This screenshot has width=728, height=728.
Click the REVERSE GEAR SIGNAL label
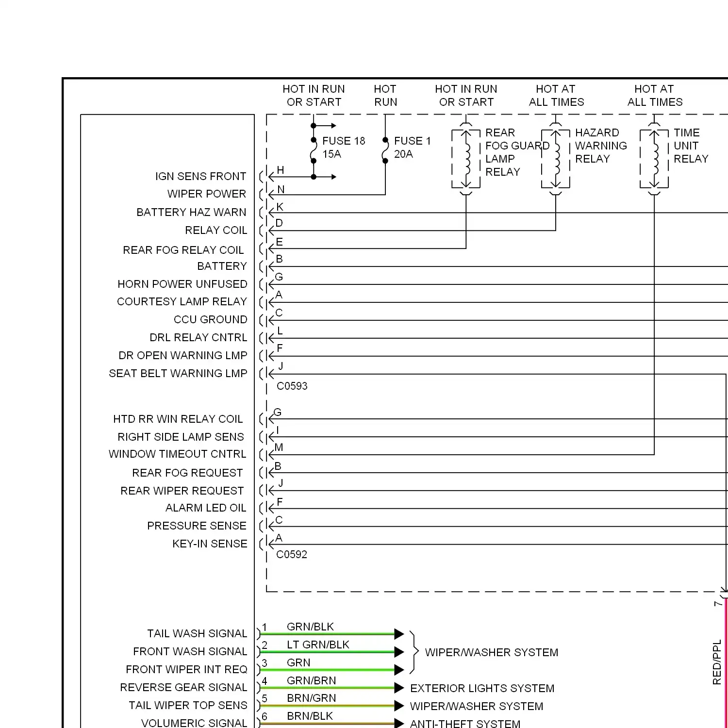[x=183, y=687]
